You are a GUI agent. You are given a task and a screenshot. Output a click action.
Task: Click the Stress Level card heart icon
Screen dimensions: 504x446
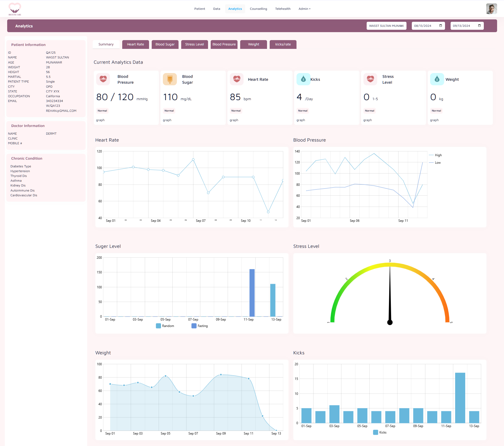coord(370,79)
